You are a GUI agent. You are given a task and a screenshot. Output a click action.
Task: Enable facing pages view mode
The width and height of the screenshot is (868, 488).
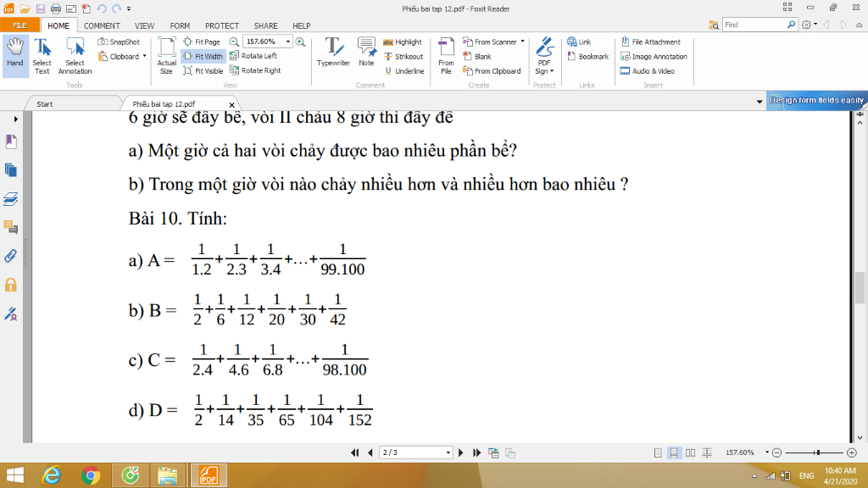pos(690,452)
